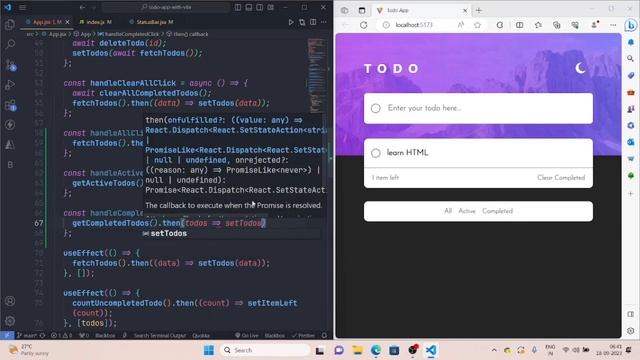640x360 pixels.
Task: Toggle the secondary side bar layout icon
Action: (x=260, y=7)
